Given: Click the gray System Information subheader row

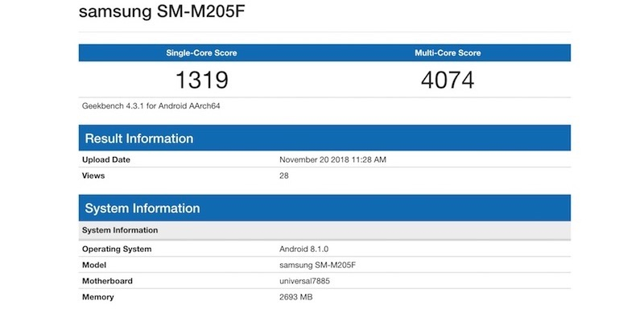Looking at the screenshot, I should tap(324, 230).
